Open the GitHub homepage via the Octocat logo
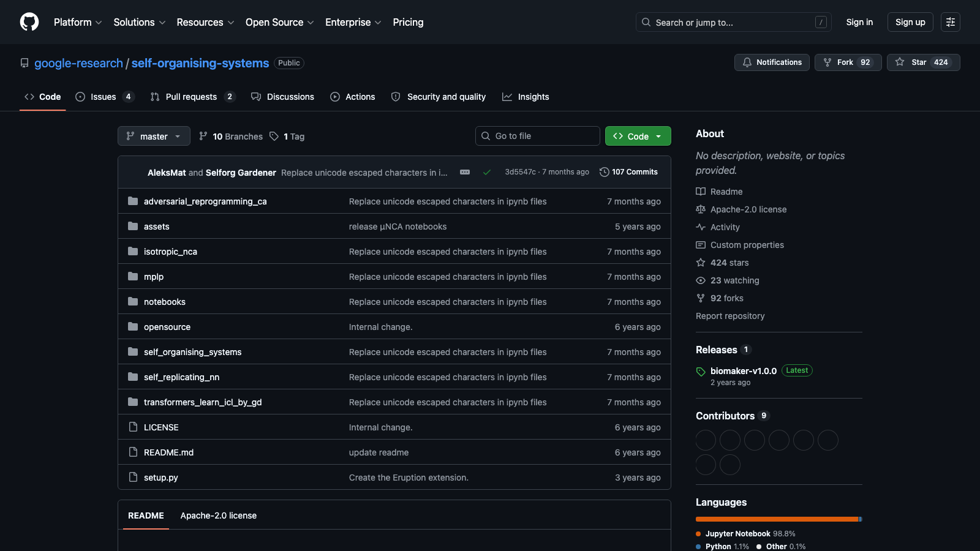Image resolution: width=980 pixels, height=551 pixels. (29, 22)
